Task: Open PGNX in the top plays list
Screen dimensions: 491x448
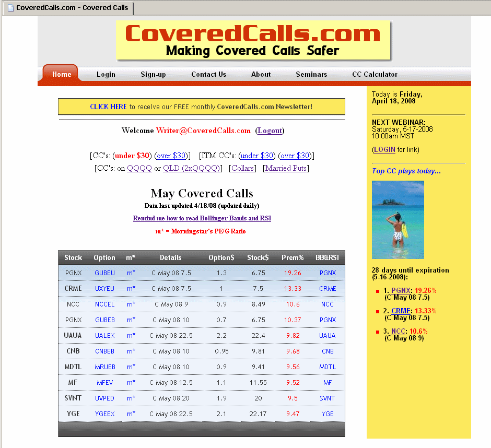Action: [x=401, y=290]
